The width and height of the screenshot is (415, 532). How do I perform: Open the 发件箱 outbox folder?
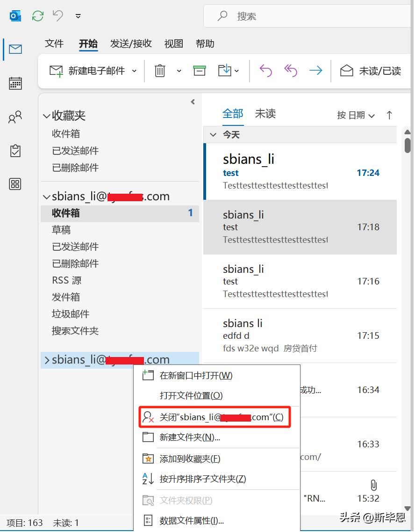[x=66, y=297]
